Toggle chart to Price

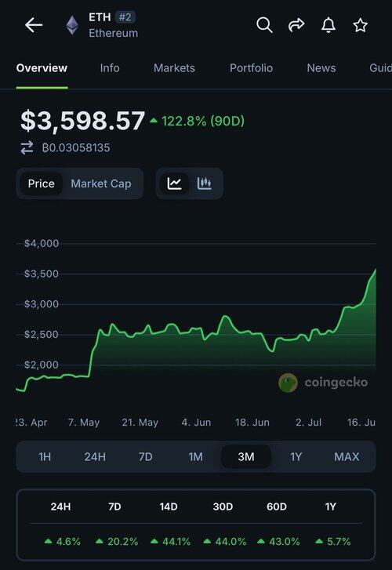coord(41,183)
